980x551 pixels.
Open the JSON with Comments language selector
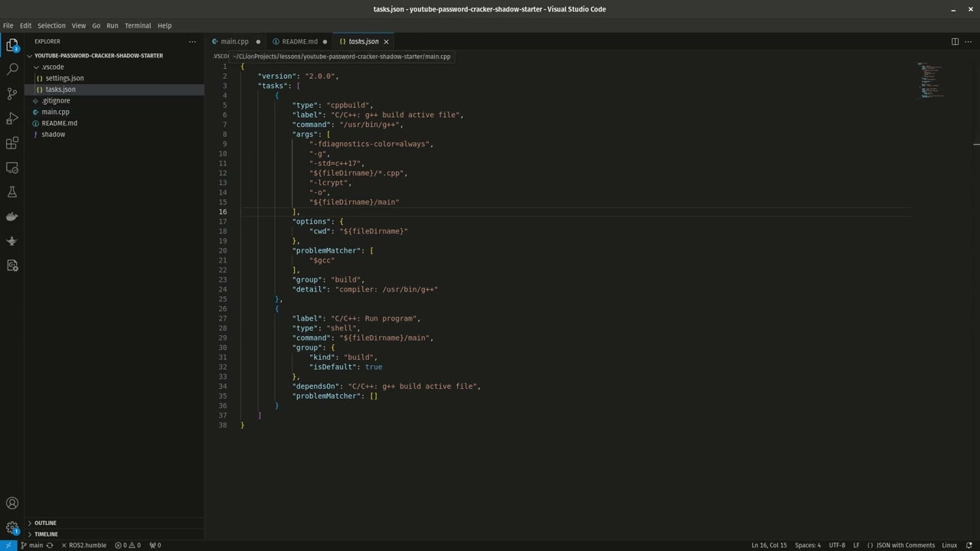point(900,546)
